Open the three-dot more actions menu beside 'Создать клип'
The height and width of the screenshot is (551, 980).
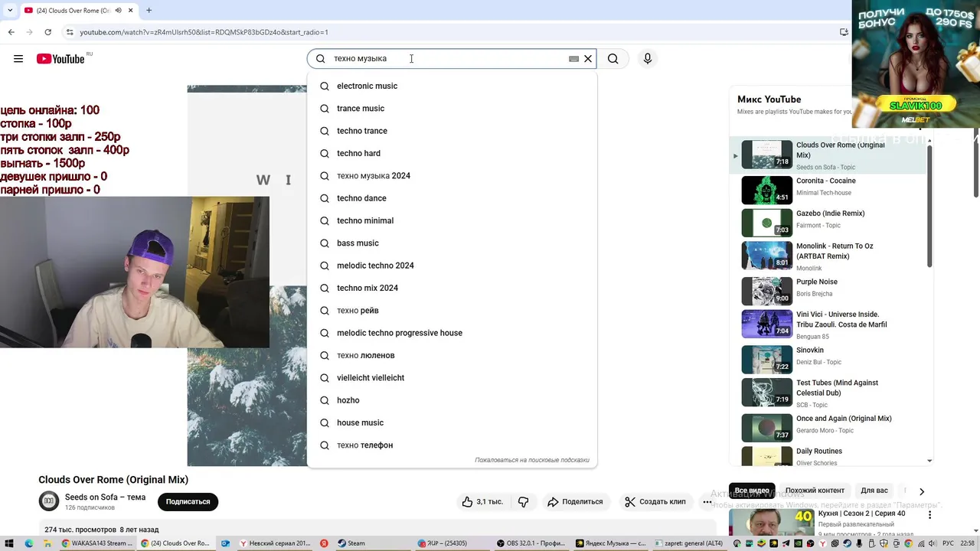pyautogui.click(x=707, y=502)
